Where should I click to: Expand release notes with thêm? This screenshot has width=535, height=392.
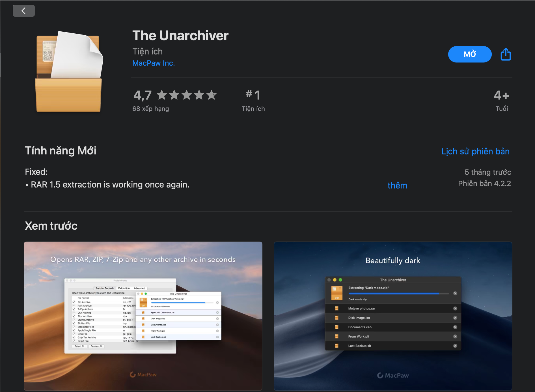397,186
